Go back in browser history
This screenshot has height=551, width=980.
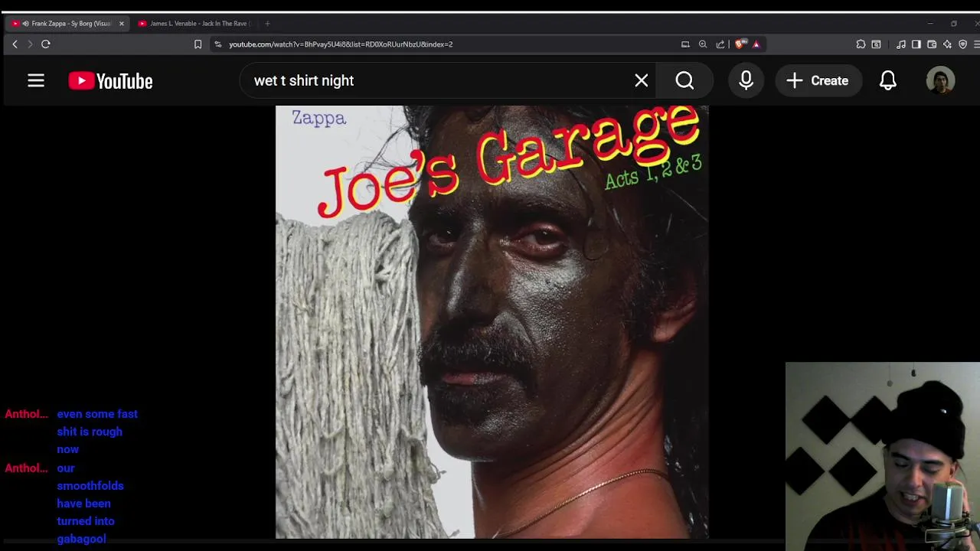pos(15,44)
